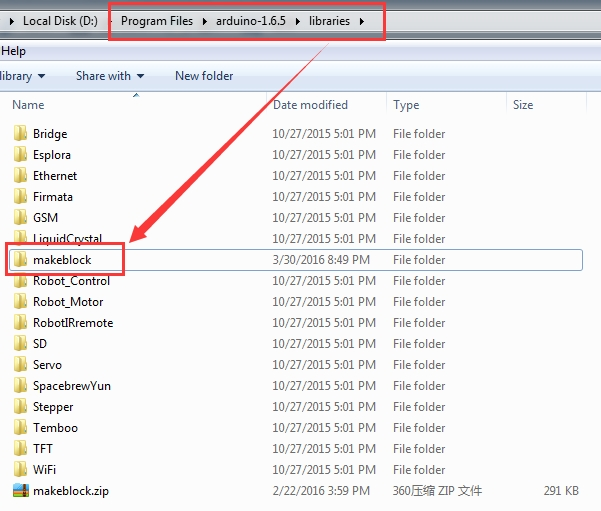
Task: Go to Local Disk (D:) in address bar
Action: pyautogui.click(x=60, y=21)
